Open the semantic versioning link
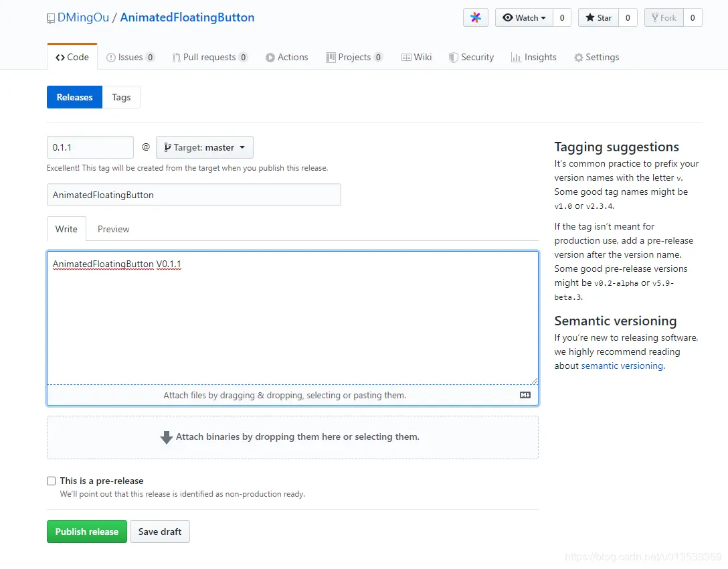This screenshot has width=728, height=569. point(622,365)
